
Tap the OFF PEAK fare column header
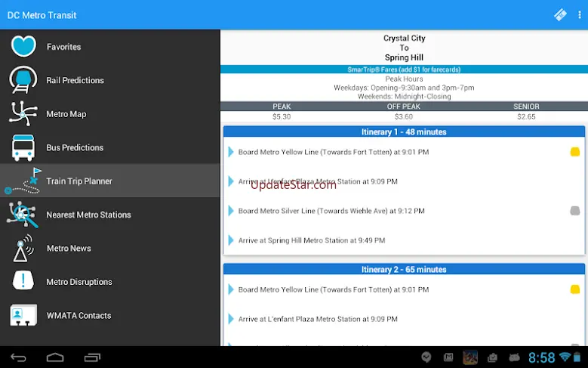click(404, 107)
